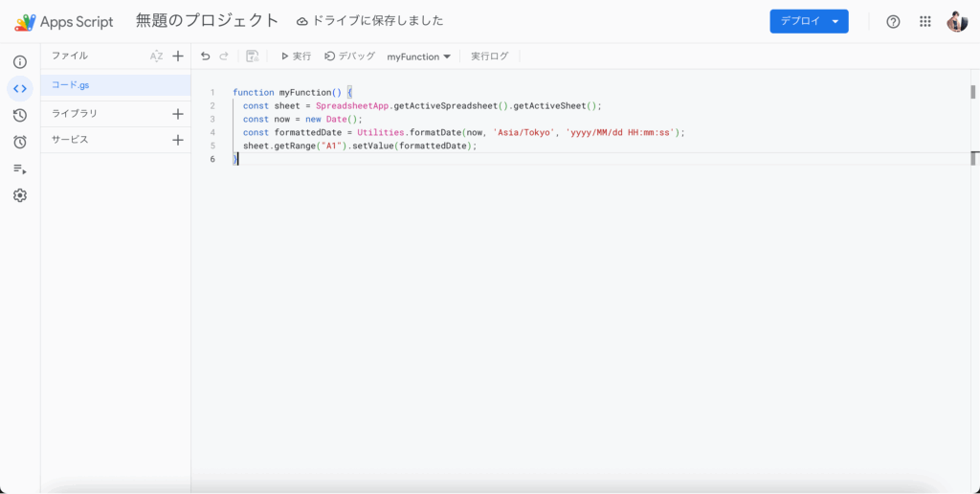Add a new file with plus icon
The width and height of the screenshot is (980, 494).
pyautogui.click(x=177, y=56)
